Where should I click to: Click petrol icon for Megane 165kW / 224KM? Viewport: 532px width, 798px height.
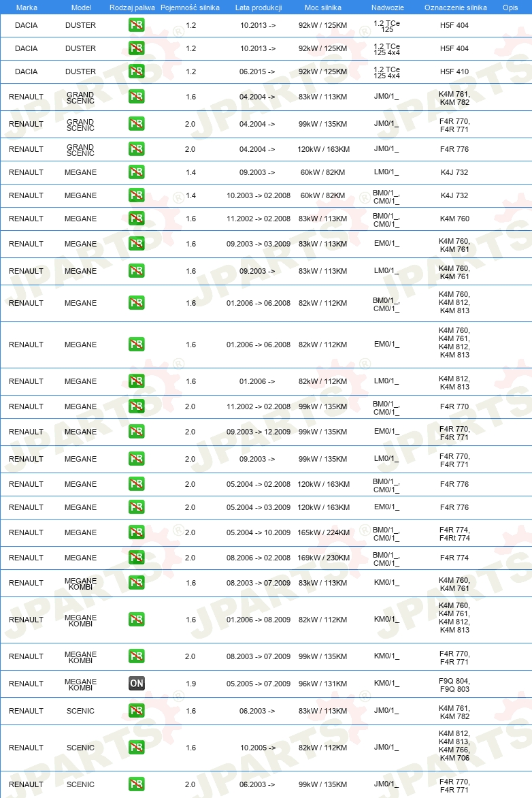click(x=136, y=532)
